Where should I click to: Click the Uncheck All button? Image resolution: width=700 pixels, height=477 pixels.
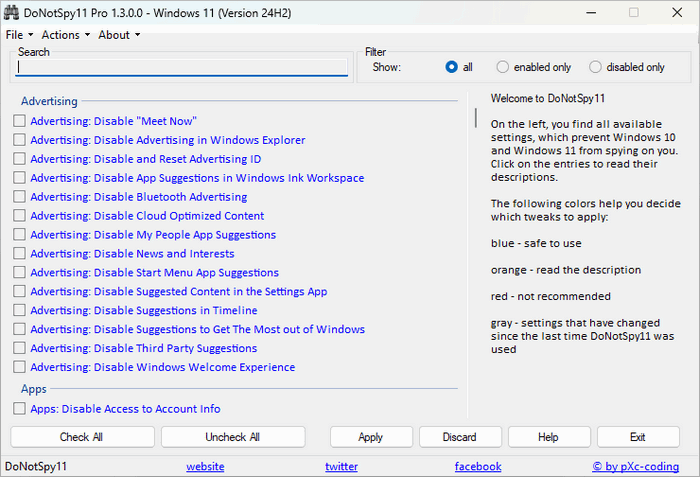pos(233,437)
